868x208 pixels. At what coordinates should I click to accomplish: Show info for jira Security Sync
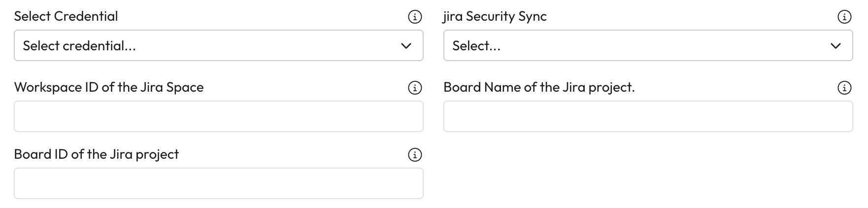point(844,17)
